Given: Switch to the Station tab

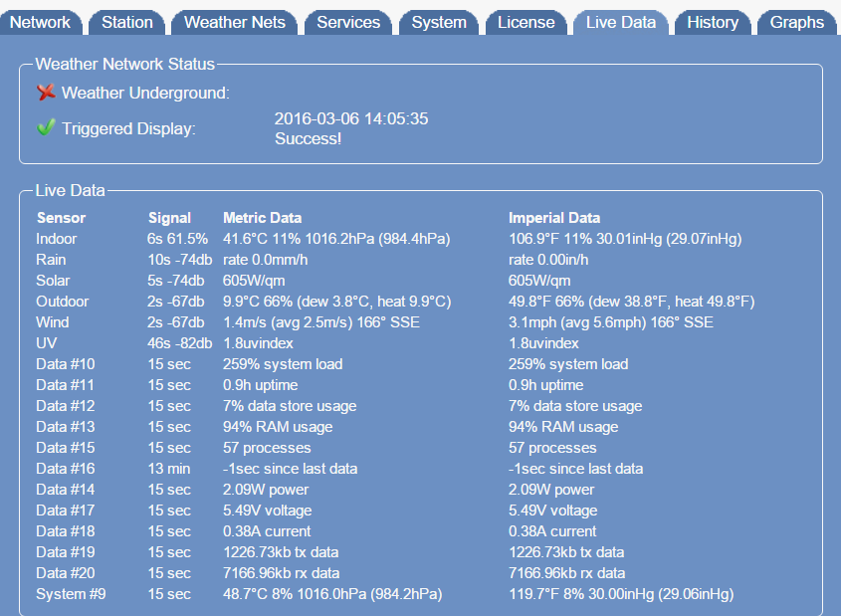Looking at the screenshot, I should 127,22.
